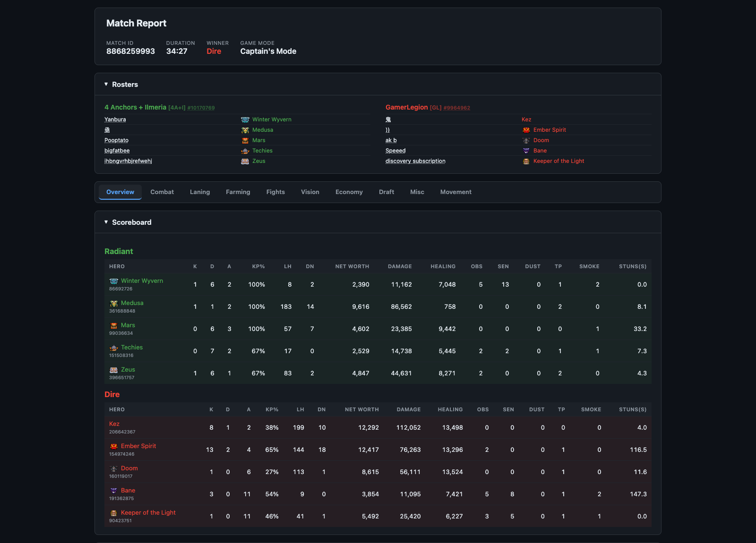Viewport: 756px width, 543px height.
Task: Open the Economy tab
Action: point(349,192)
